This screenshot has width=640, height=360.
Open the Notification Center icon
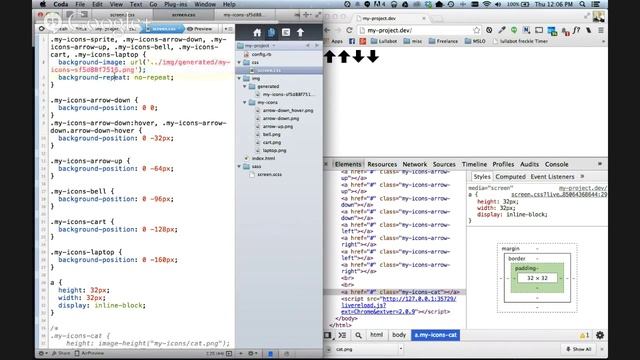point(596,4)
